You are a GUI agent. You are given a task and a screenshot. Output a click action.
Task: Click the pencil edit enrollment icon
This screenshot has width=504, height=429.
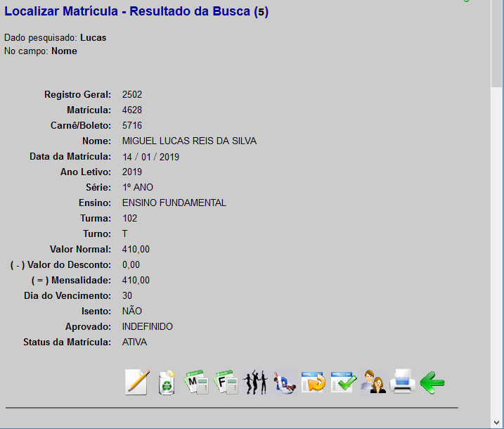[x=137, y=382]
